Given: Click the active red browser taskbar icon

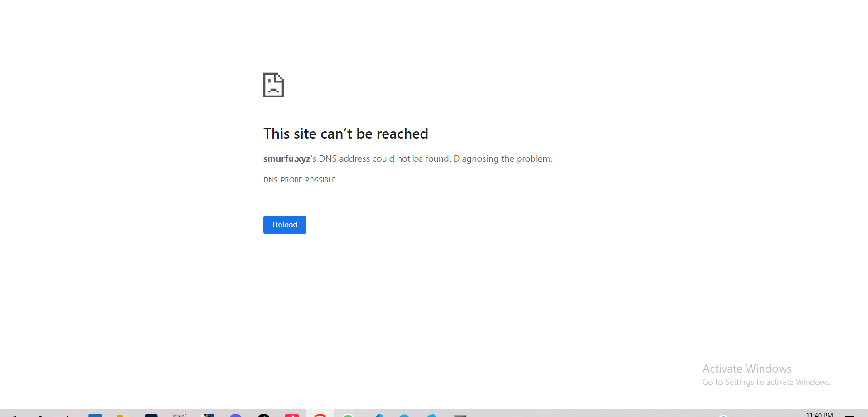Looking at the screenshot, I should click(320, 415).
